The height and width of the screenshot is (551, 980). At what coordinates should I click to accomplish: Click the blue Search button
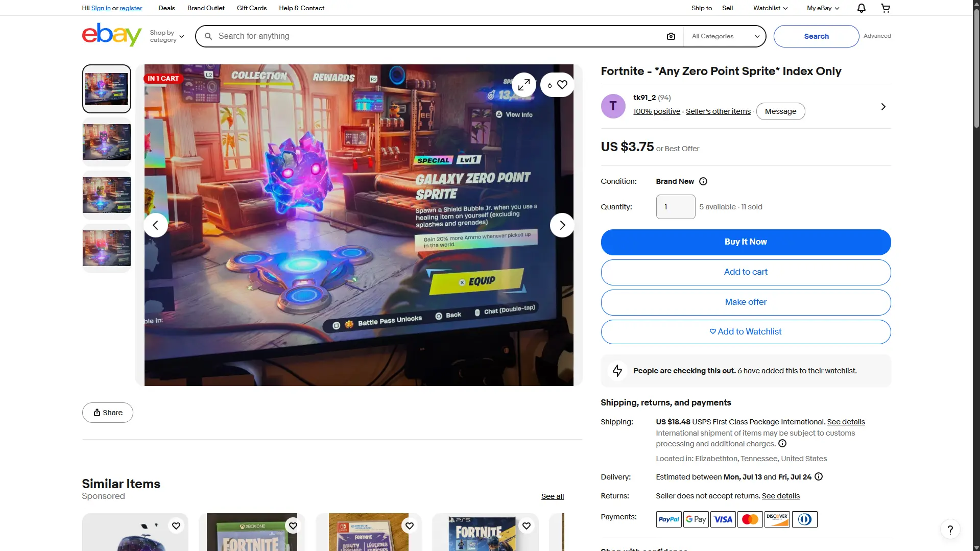(816, 36)
